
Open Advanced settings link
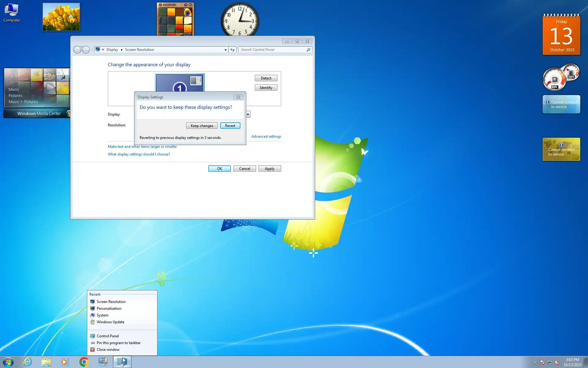266,136
